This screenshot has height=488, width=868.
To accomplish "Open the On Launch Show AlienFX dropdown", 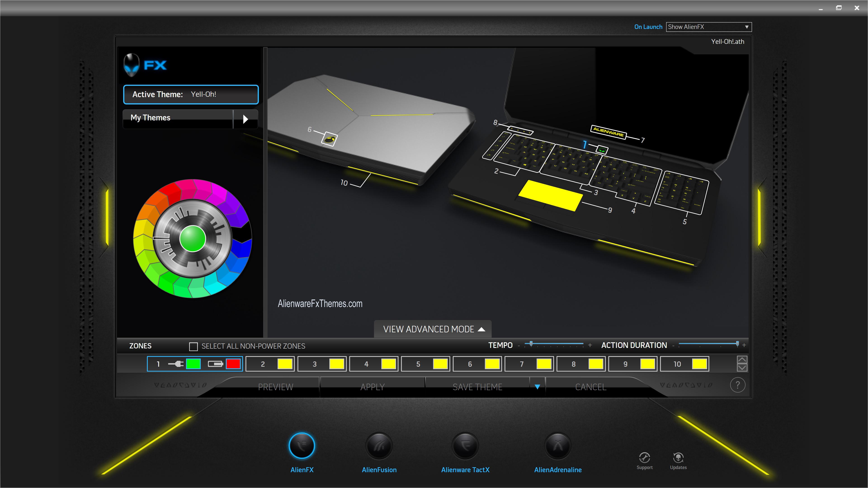I will tap(709, 27).
